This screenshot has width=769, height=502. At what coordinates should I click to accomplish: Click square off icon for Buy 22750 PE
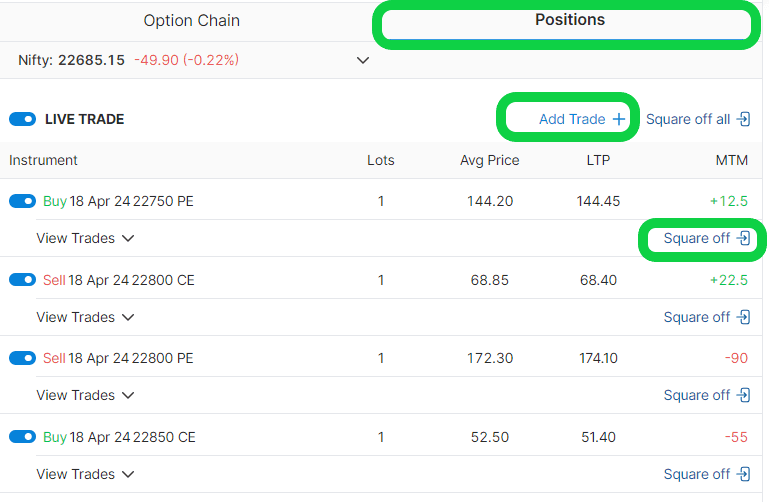(x=744, y=239)
